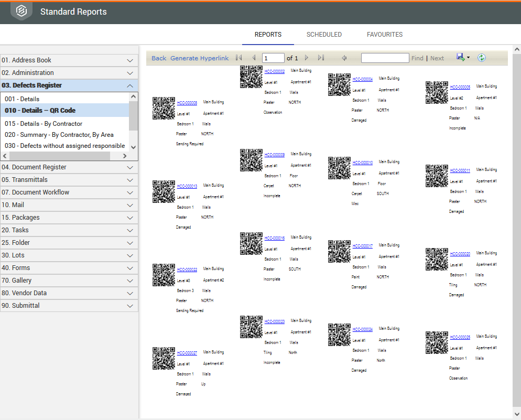Expand the 80. Vendor Data section
This screenshot has height=420, width=521.
point(130,293)
